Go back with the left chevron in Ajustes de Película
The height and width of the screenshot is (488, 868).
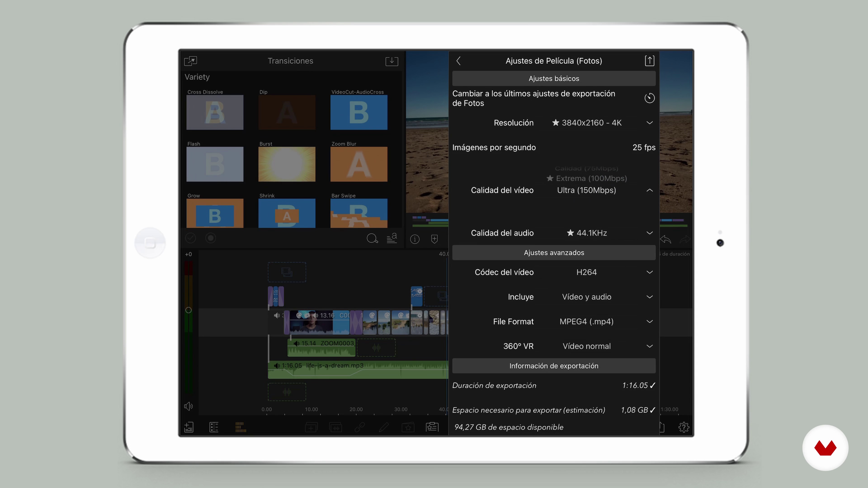pos(458,61)
